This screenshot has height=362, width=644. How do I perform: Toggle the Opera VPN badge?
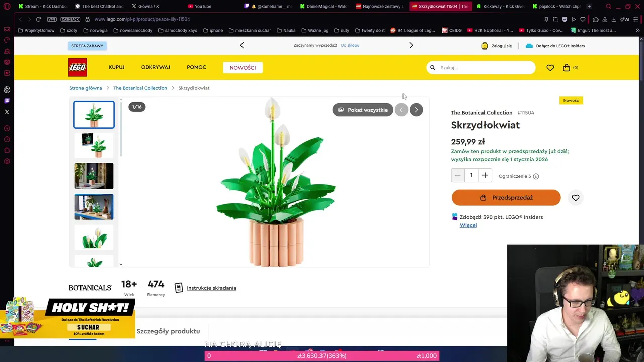click(52, 19)
